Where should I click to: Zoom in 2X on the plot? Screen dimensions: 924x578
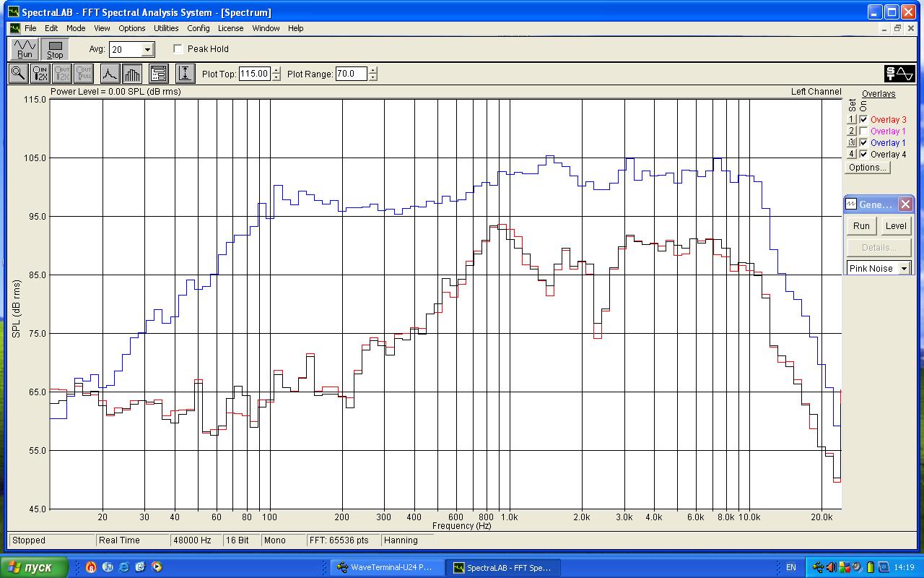(x=40, y=73)
